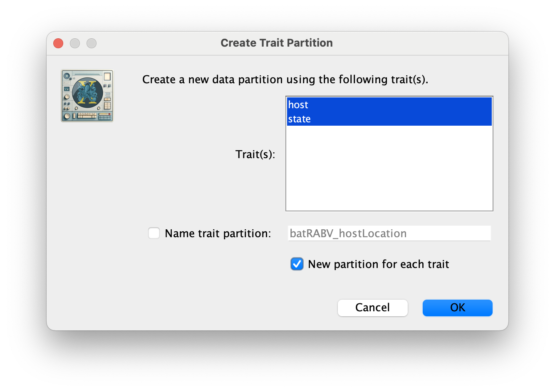
Task: Enable the Name trait partition checkbox
Action: tap(154, 233)
